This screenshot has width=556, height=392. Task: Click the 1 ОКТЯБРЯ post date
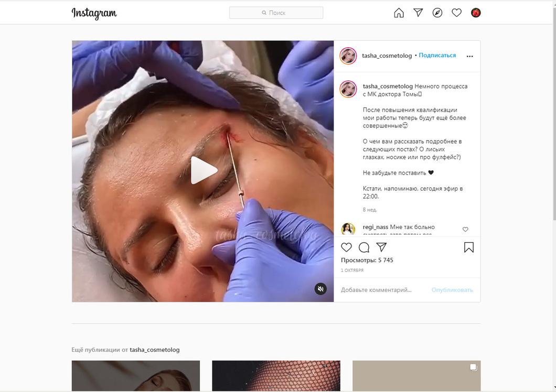pos(352,270)
